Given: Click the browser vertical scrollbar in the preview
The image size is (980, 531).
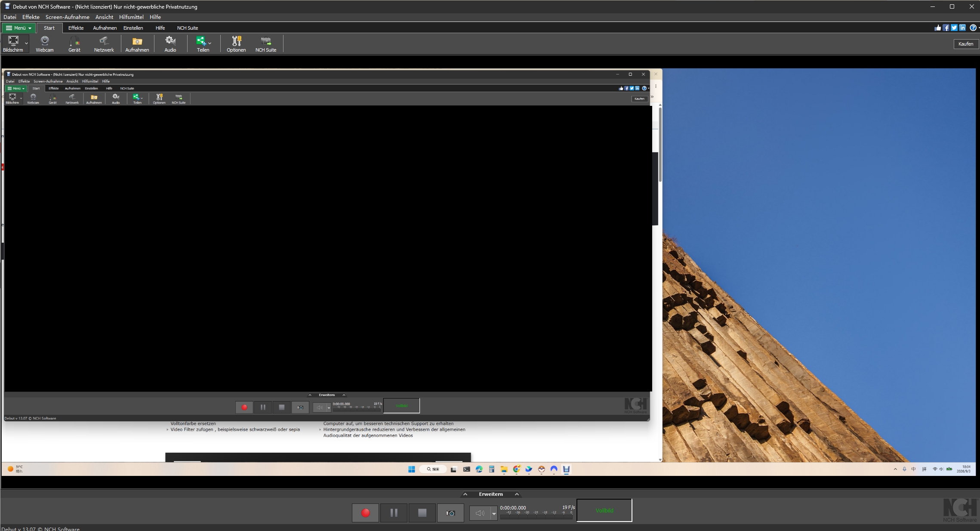Looking at the screenshot, I should pos(660,282).
